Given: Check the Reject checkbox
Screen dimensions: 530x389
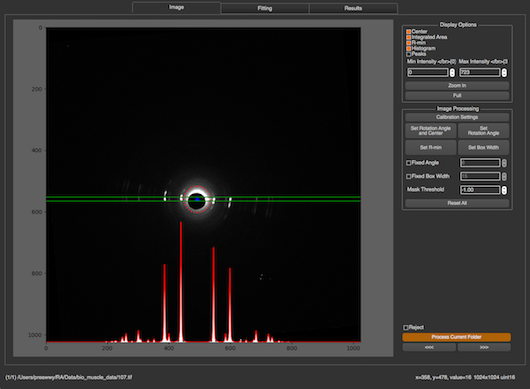Looking at the screenshot, I should point(406,327).
